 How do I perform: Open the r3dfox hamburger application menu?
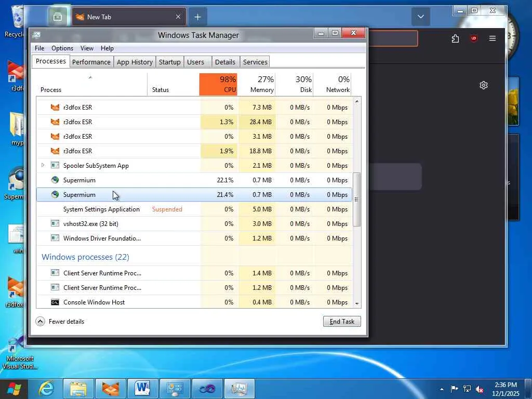493,38
